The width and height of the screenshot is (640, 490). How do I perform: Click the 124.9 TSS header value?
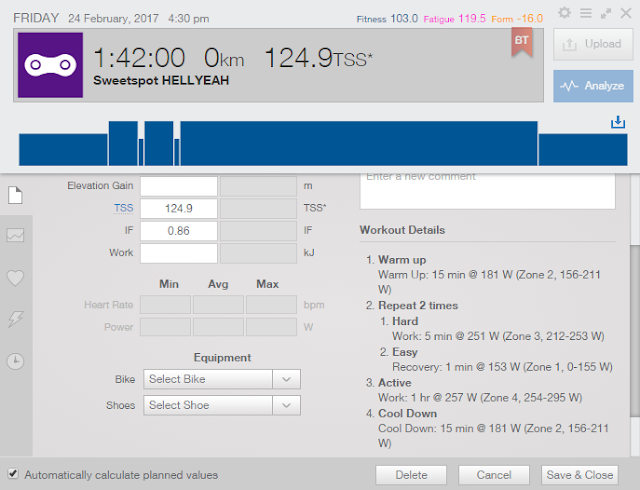point(318,58)
